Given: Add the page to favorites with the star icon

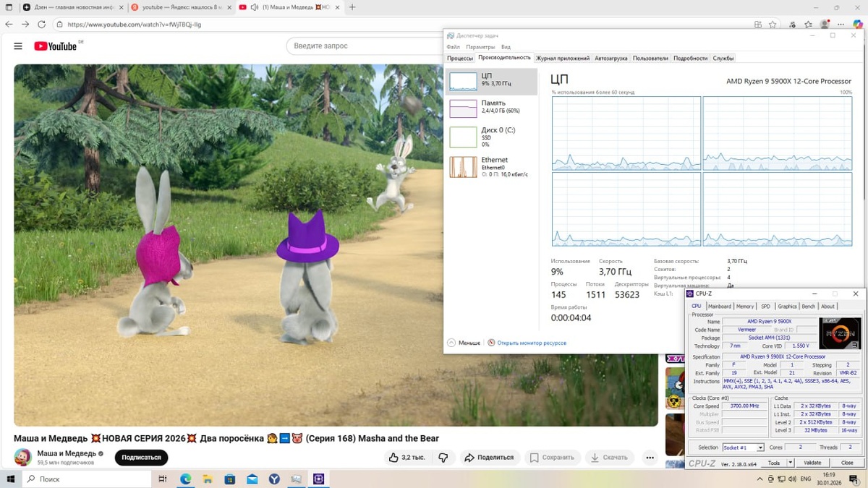Looking at the screenshot, I should pos(773,24).
